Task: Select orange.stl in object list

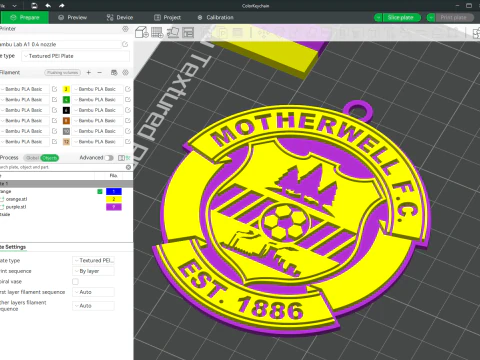Action: 16,199
